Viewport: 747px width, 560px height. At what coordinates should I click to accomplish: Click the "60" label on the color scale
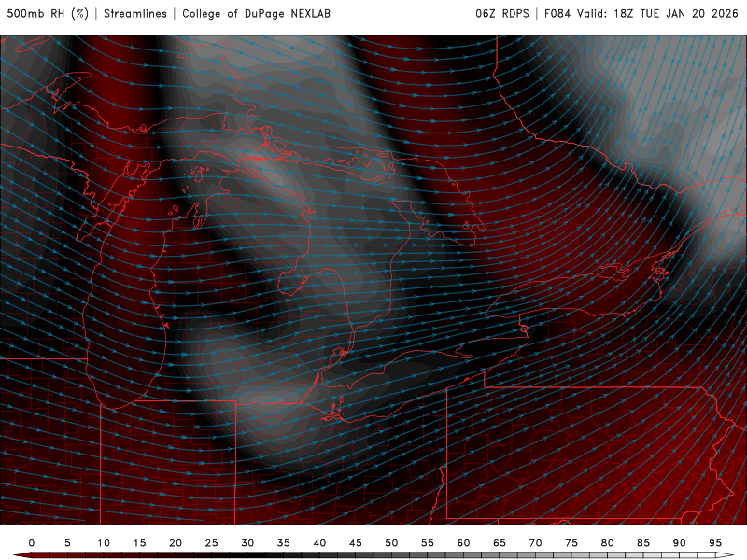coord(463,543)
